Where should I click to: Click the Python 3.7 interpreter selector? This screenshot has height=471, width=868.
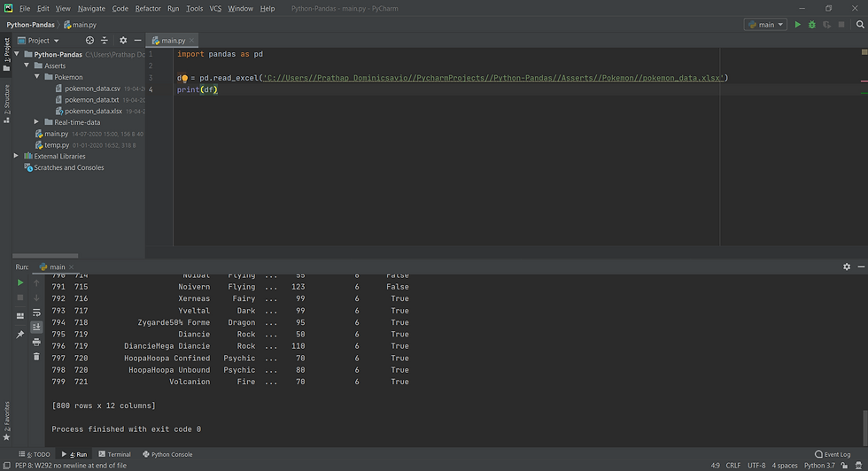pyautogui.click(x=819, y=466)
